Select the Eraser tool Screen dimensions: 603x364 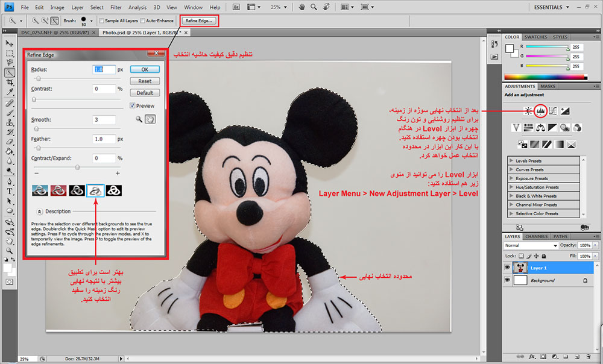pyautogui.click(x=10, y=142)
